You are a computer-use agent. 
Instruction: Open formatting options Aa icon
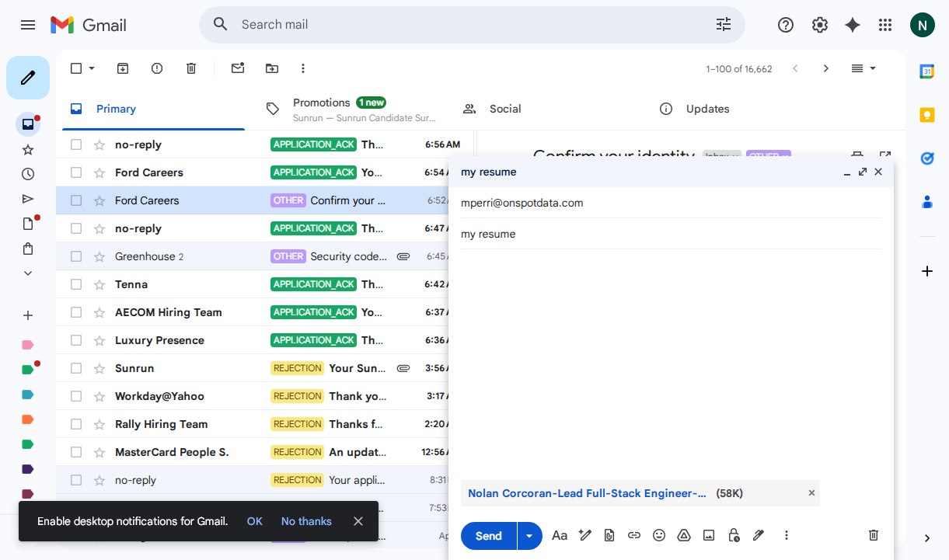(x=560, y=535)
